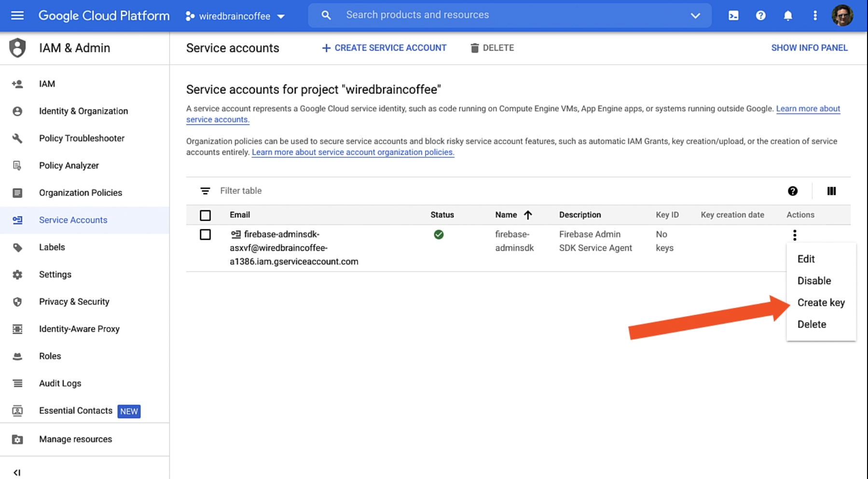Click the Email column header
This screenshot has width=868, height=479.
pyautogui.click(x=239, y=215)
